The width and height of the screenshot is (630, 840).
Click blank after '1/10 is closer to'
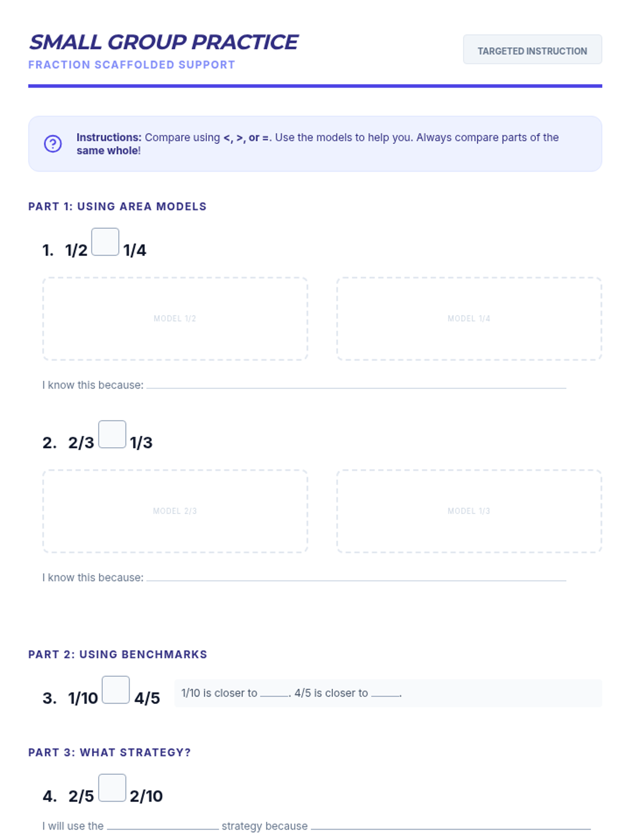pyautogui.click(x=275, y=694)
